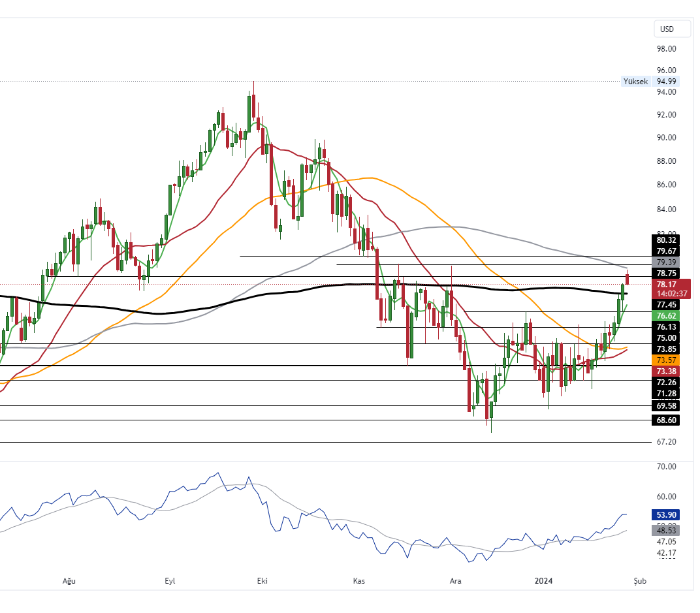
Task: Click the 68.60 support level label
Action: [666, 420]
